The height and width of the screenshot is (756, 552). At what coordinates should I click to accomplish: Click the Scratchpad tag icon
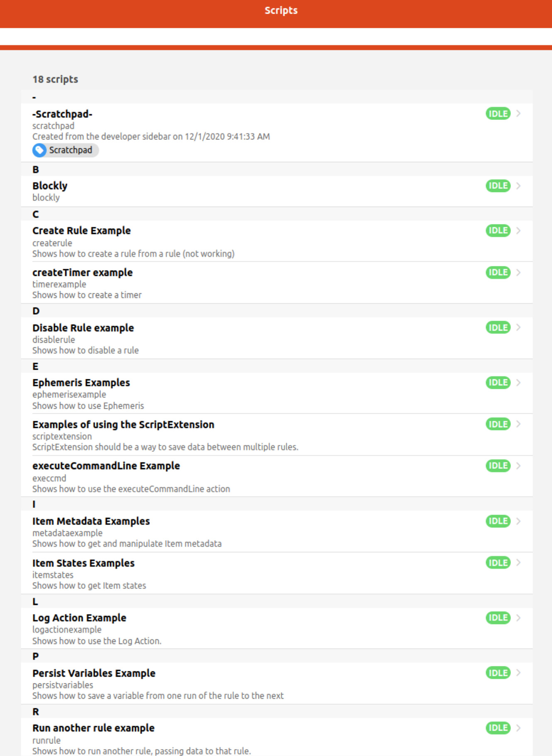point(39,150)
